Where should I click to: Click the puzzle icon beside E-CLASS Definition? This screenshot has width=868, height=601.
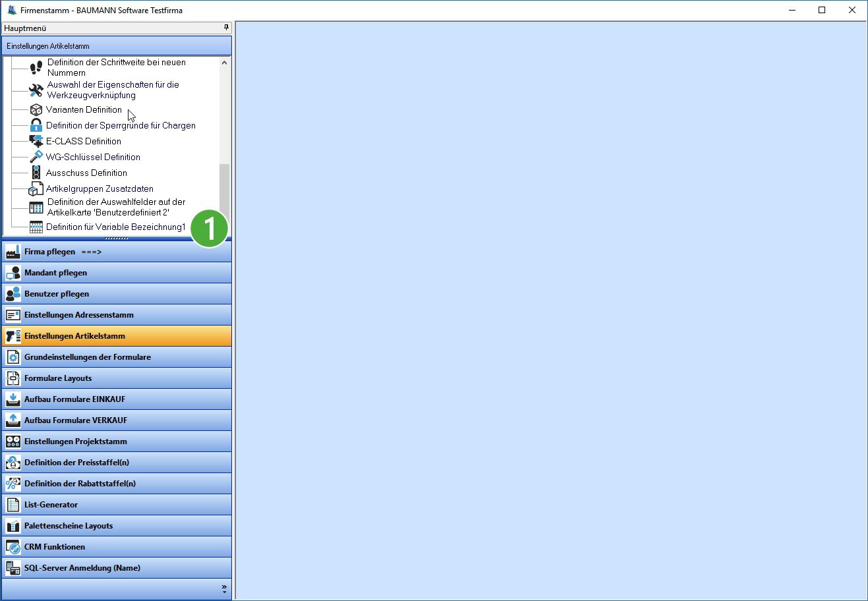36,141
